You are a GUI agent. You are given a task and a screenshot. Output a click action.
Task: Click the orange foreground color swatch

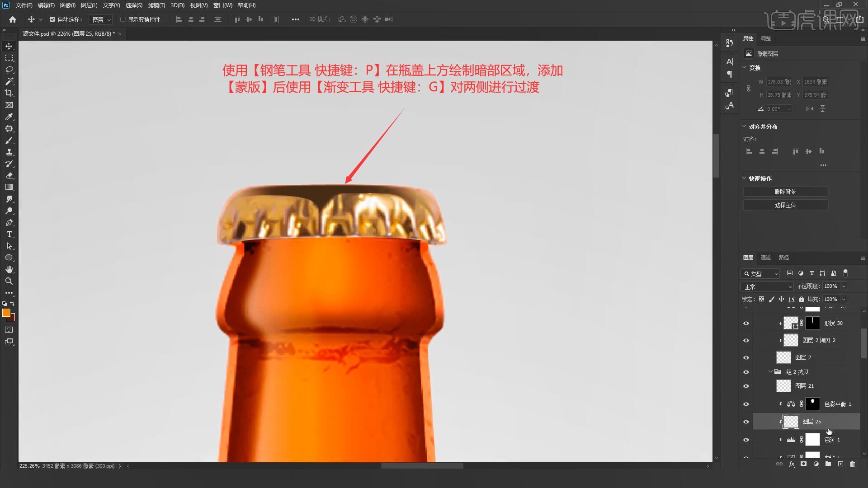pos(6,313)
